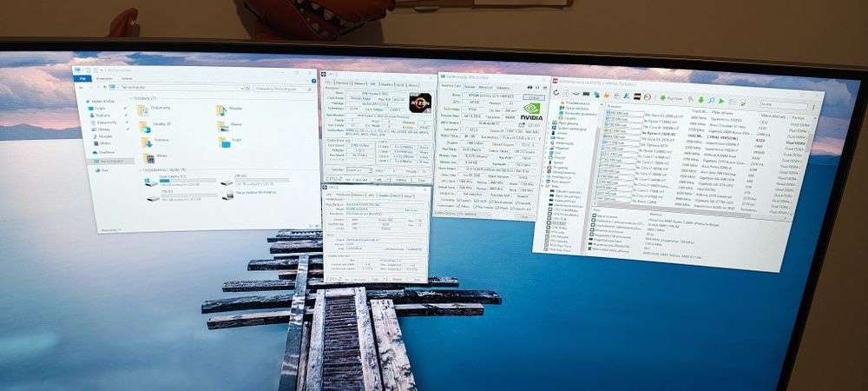Image resolution: width=868 pixels, height=391 pixels.
Task: Toggle the CUDA checkbox in GPU-Z
Action: click(475, 200)
